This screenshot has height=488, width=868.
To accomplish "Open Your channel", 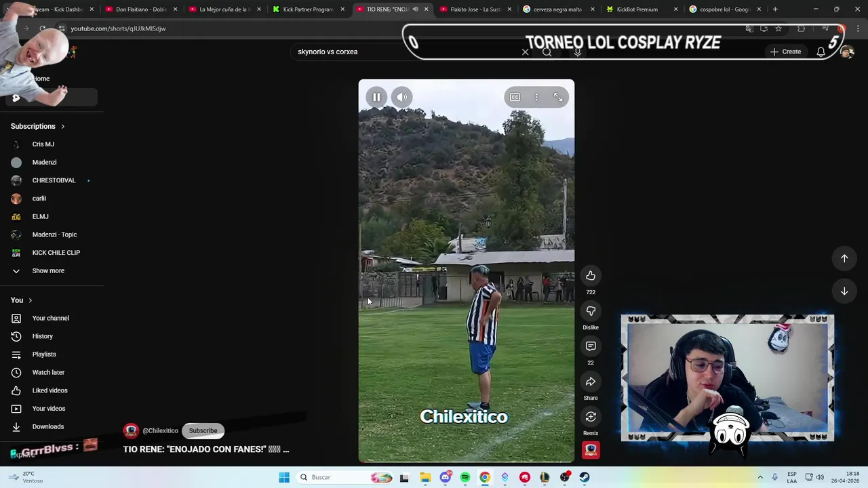I will [x=52, y=318].
